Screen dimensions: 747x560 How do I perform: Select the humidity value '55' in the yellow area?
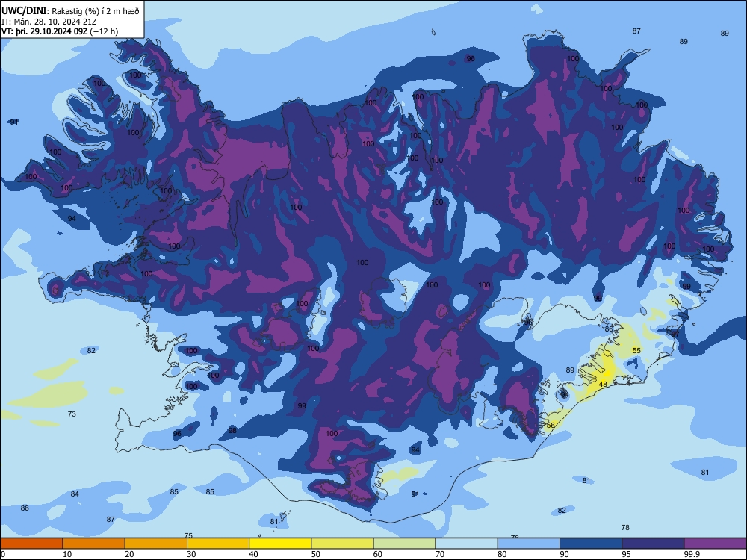coord(636,350)
